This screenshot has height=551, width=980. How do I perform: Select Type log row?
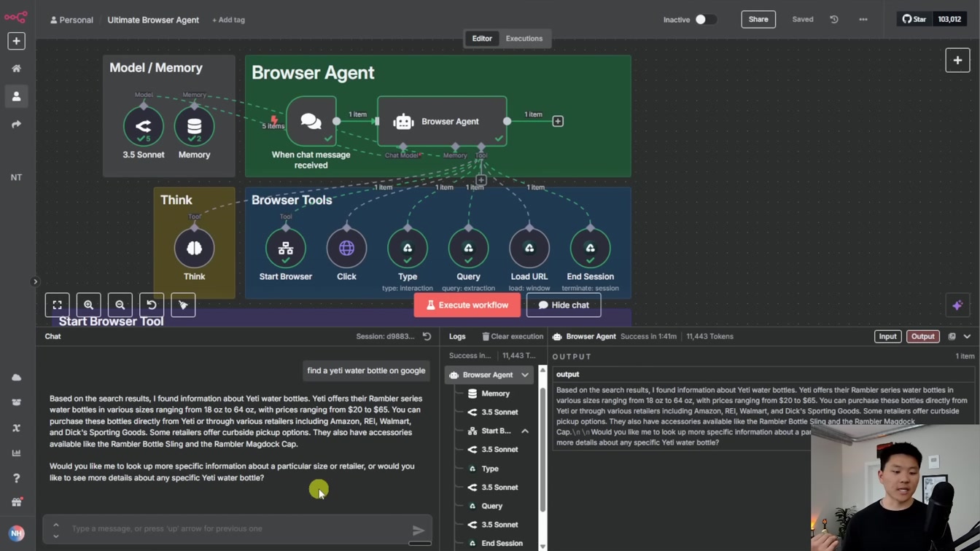490,469
